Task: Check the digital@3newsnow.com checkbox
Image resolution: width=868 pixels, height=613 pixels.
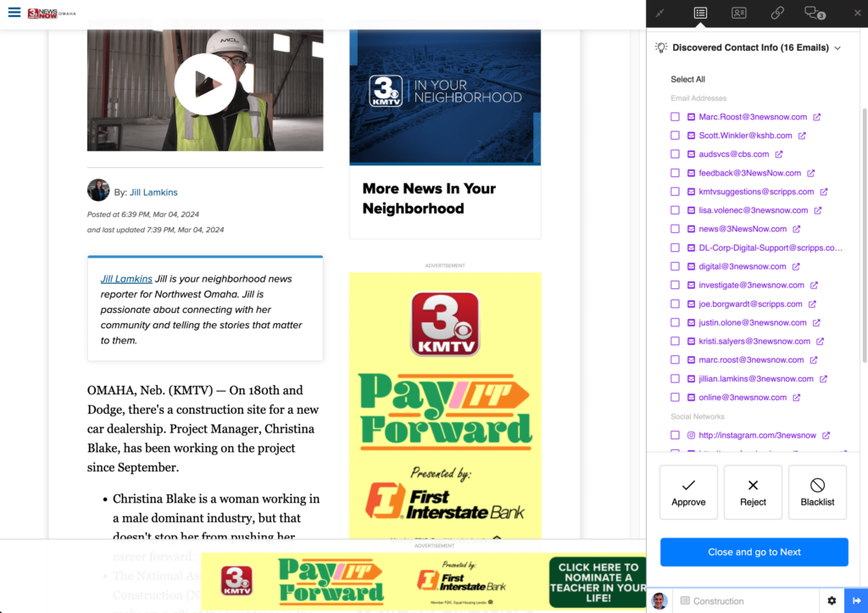Action: 675,266
